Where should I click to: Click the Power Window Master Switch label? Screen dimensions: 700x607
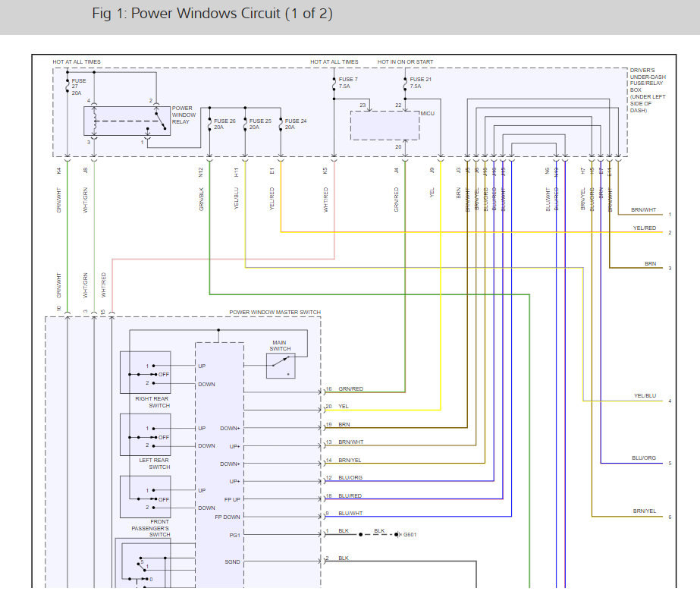275,312
